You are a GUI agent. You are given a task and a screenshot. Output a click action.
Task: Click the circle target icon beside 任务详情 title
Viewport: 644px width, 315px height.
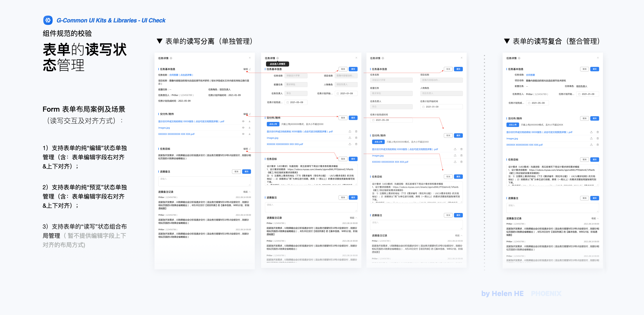(x=171, y=58)
